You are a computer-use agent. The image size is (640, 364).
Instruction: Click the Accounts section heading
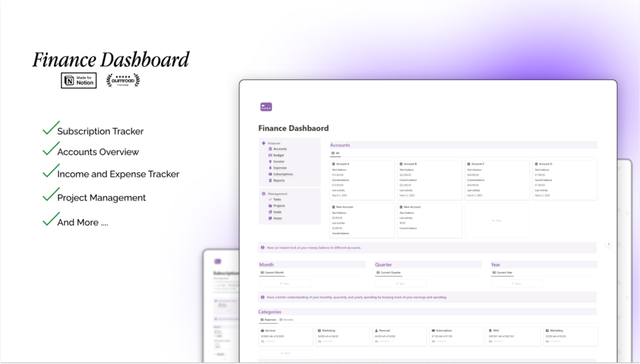340,145
